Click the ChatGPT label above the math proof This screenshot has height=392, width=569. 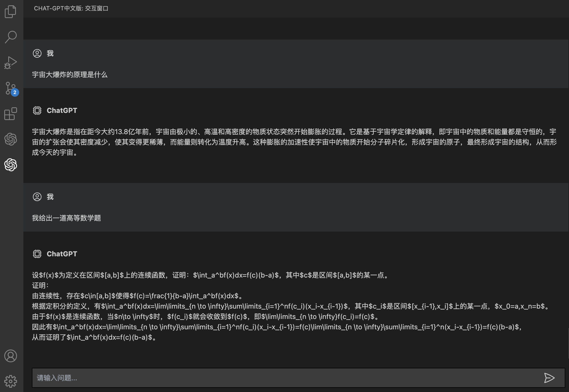coord(62,254)
